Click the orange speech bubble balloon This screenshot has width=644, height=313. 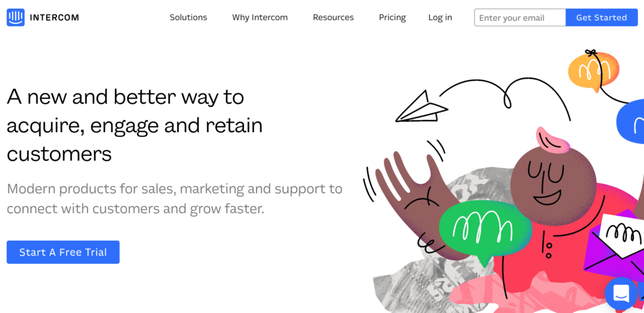pyautogui.click(x=592, y=72)
